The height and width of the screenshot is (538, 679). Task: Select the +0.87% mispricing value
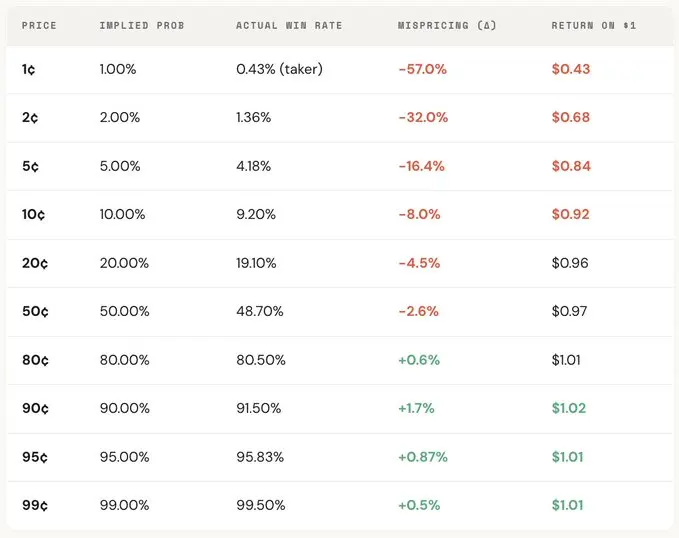tap(423, 457)
